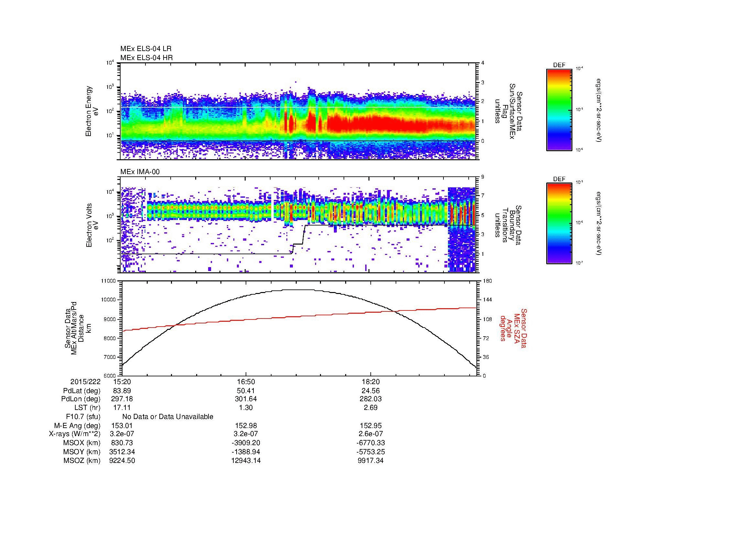Click the lower DEF color bar
Viewport: 756px width, 534px height.
tap(559, 224)
